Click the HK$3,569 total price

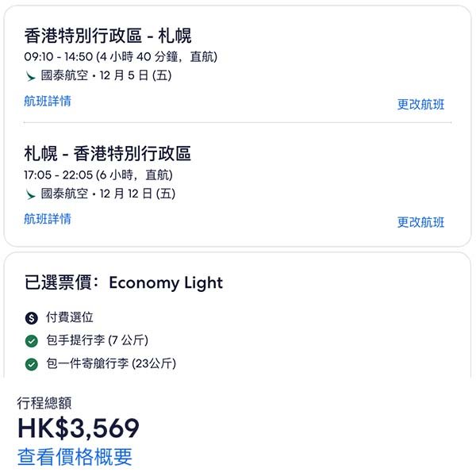[x=79, y=428]
